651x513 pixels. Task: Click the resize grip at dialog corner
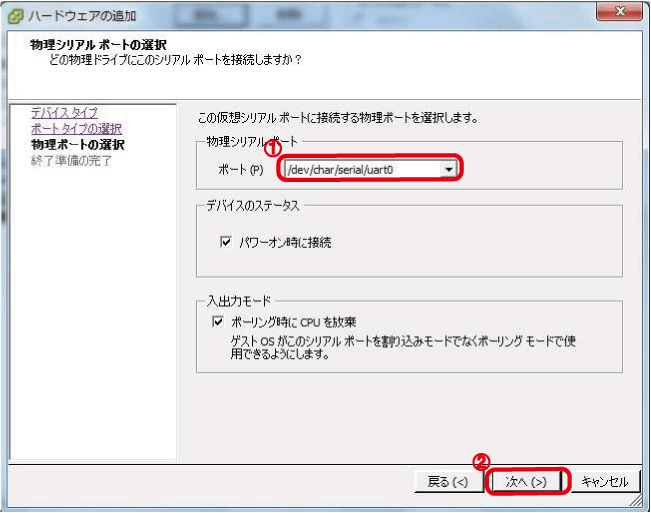(x=636, y=500)
